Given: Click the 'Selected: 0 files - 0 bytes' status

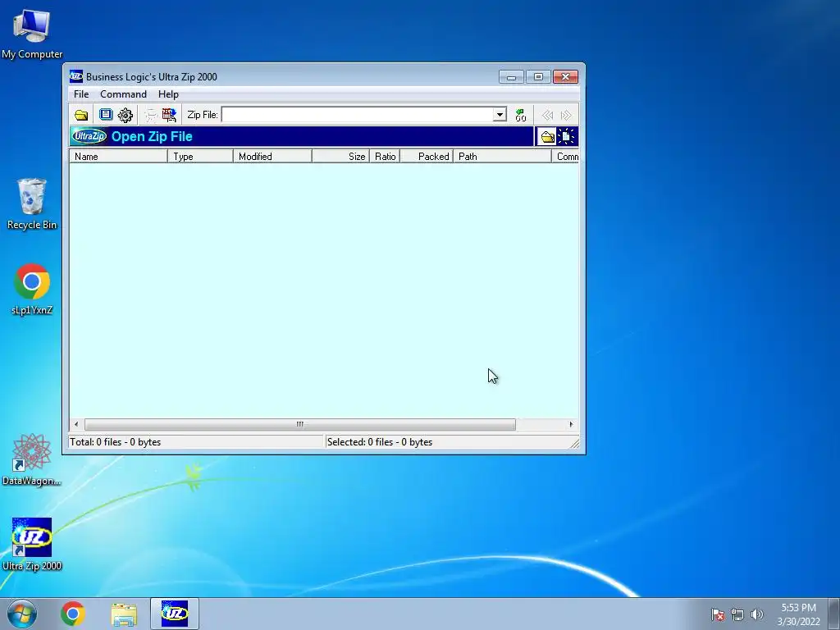Looking at the screenshot, I should point(380,442).
